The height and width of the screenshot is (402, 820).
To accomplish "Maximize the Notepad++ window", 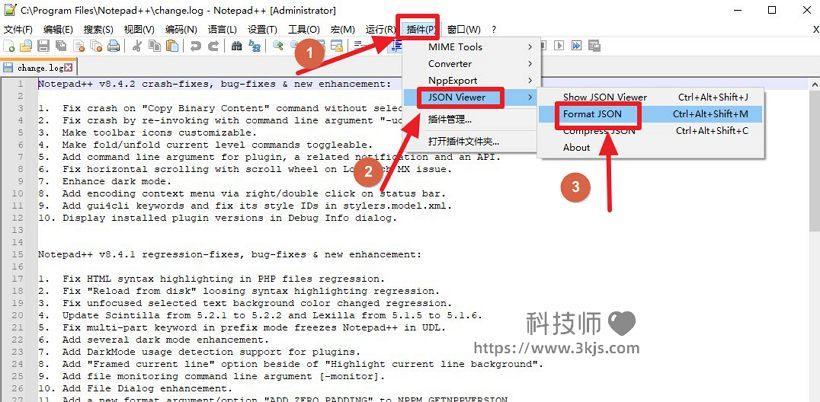I will [x=772, y=10].
